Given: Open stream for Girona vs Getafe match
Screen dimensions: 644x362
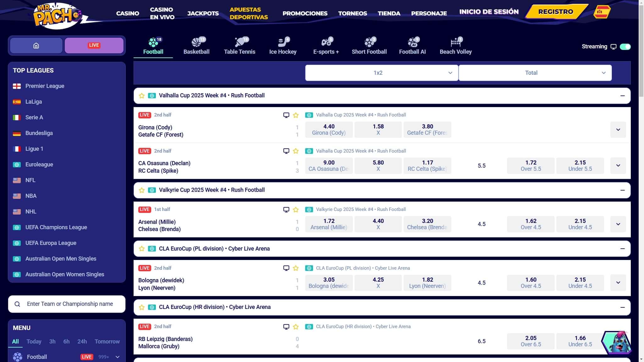Looking at the screenshot, I should [286, 115].
